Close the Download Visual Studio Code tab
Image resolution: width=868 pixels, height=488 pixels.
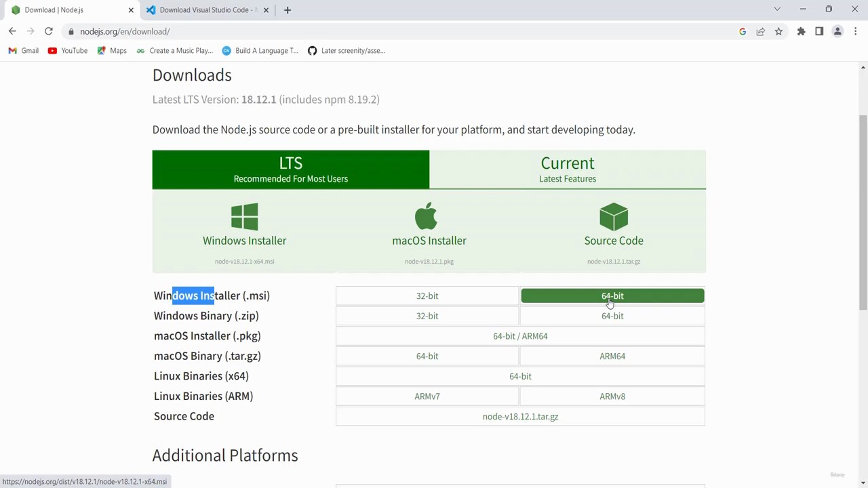click(267, 10)
